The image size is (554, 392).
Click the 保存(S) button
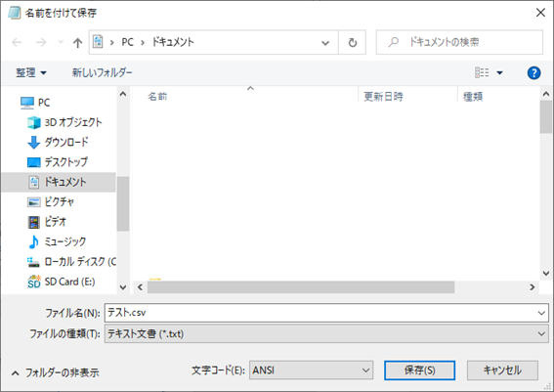419,370
